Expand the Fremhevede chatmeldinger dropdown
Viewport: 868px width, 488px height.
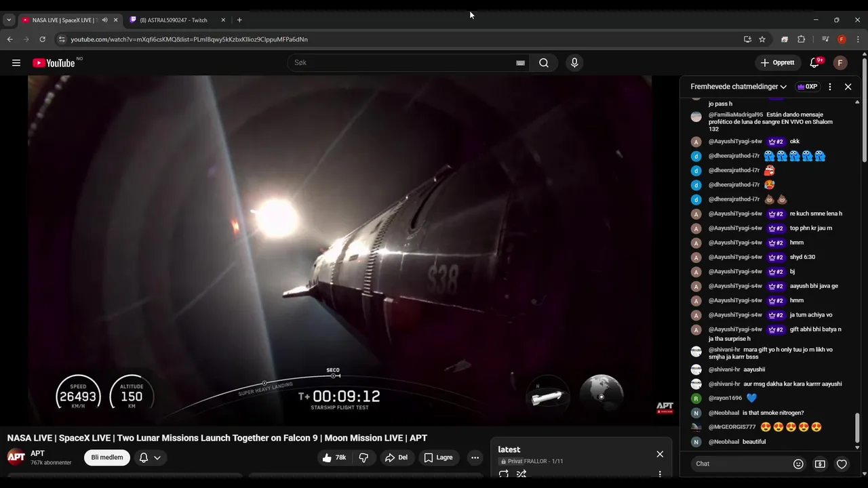click(738, 87)
